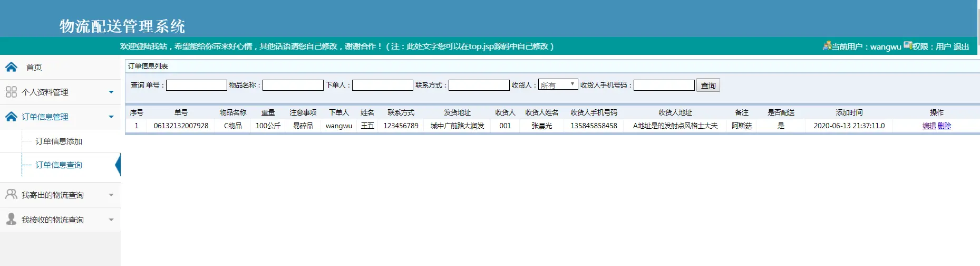Focus the 联系方式 search input field

(x=479, y=85)
